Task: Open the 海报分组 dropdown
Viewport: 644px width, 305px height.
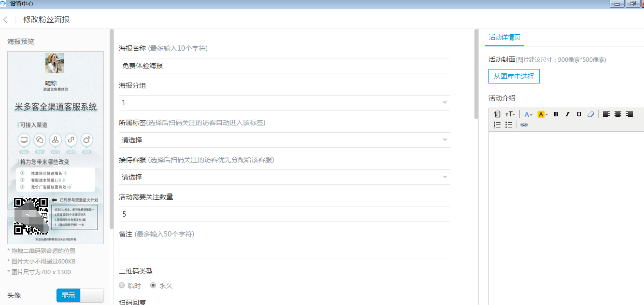Action: 284,103
